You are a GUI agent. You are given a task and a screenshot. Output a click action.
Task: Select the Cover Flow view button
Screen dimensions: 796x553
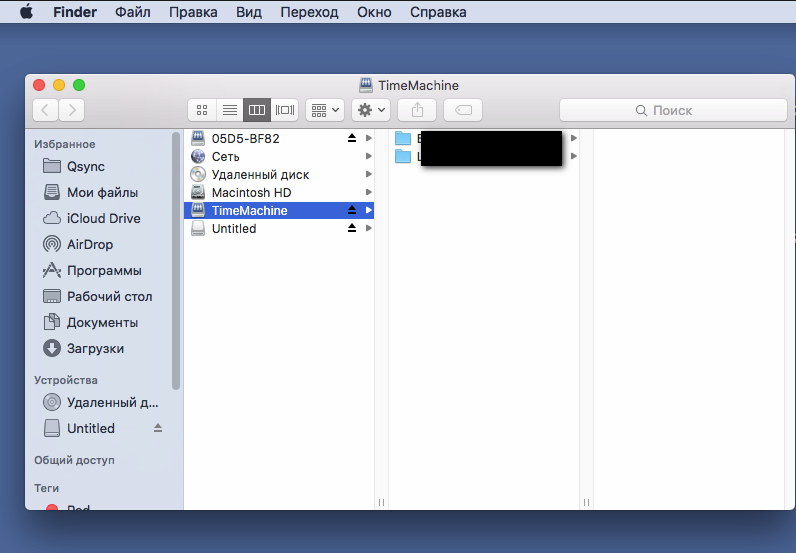[285, 110]
